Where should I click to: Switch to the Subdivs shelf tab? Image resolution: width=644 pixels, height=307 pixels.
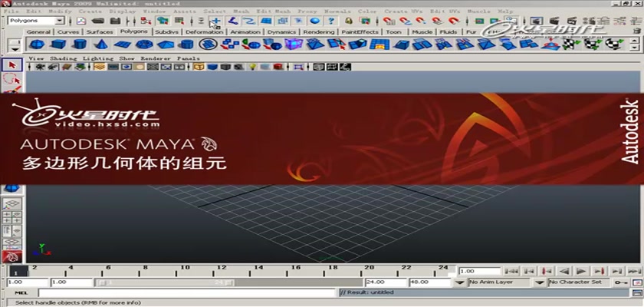click(x=166, y=31)
